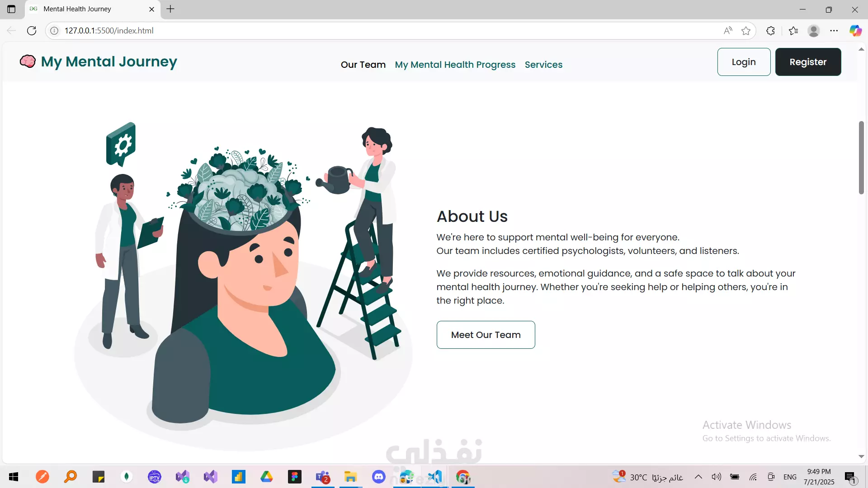Close the Mental Health Journey tab
The height and width of the screenshot is (488, 868).
(151, 9)
